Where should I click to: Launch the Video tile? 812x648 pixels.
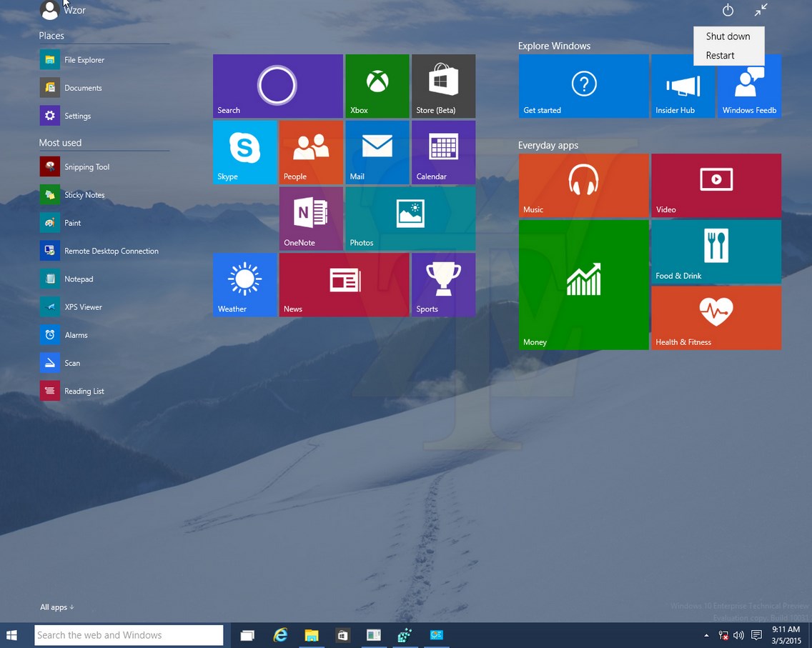coord(716,185)
